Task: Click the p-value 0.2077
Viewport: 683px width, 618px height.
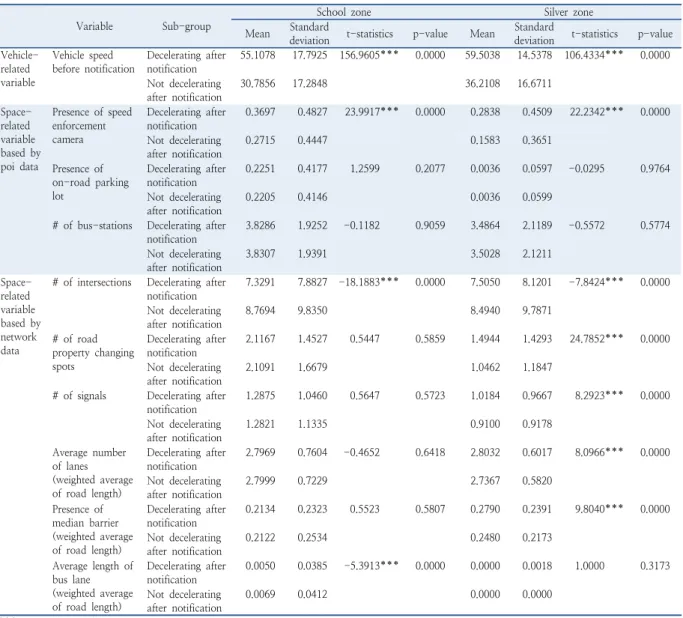Action: pos(430,169)
